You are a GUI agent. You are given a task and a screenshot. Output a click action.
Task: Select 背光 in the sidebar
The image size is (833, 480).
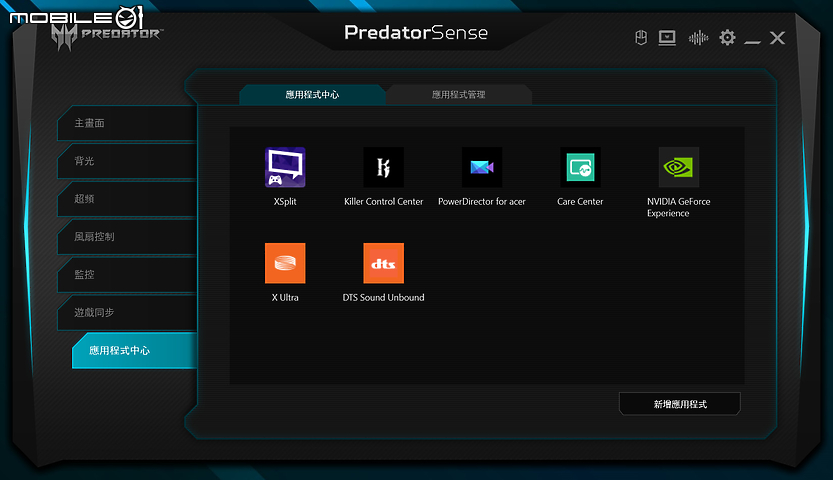tap(128, 161)
